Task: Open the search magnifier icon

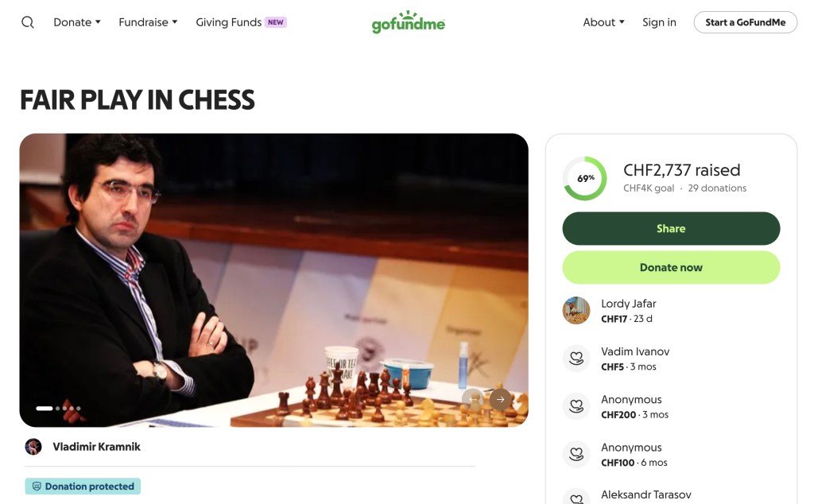Action: tap(28, 22)
